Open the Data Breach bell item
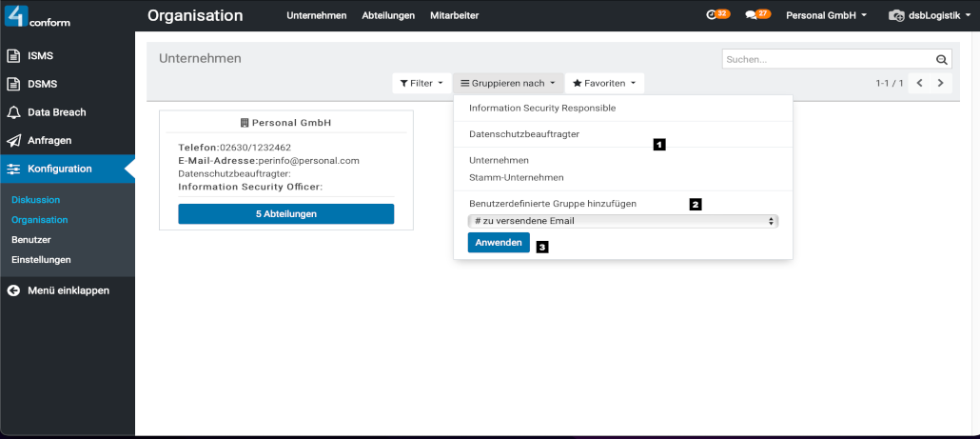Viewport: 980px width, 439px height. [x=56, y=112]
